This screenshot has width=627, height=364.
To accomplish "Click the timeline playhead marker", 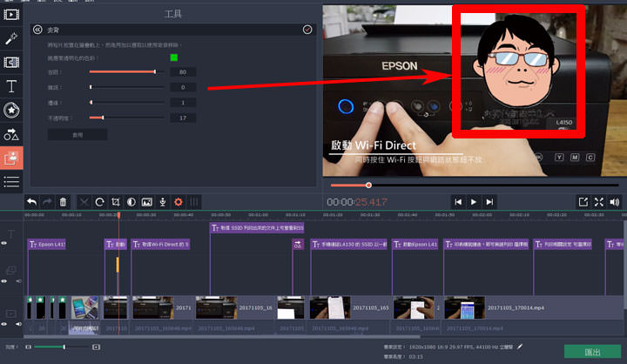I will point(118,215).
